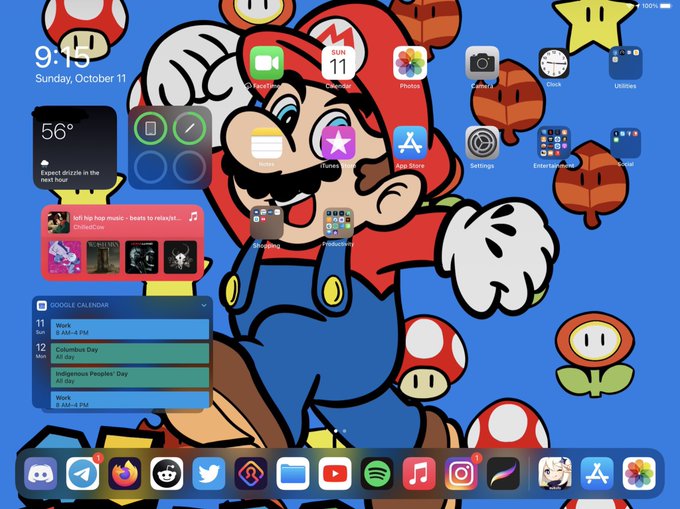680x509 pixels.
Task: Open the Indigenous Peoples' Day event
Action: click(130, 377)
